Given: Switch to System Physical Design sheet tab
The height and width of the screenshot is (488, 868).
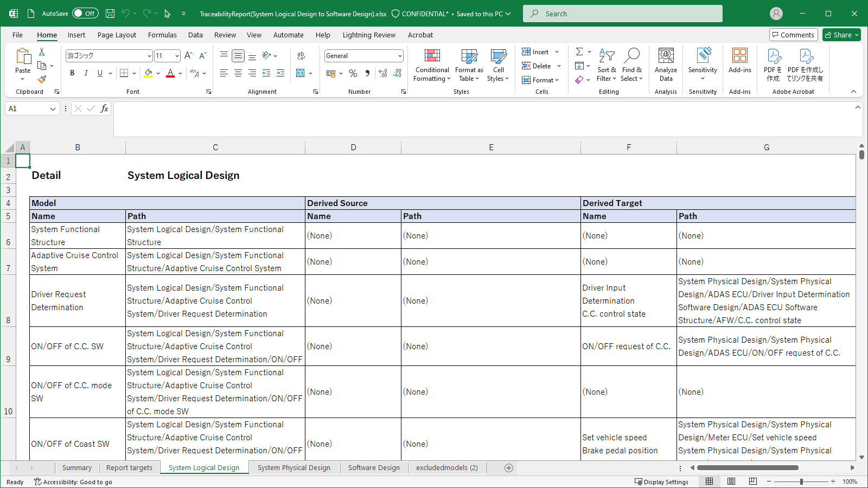Looking at the screenshot, I should (x=294, y=467).
